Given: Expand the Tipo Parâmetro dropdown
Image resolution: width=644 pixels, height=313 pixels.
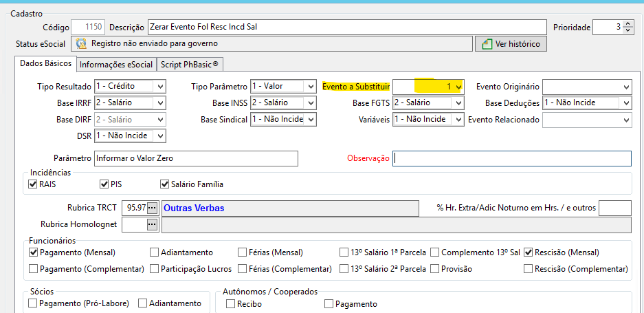Looking at the screenshot, I should 311,87.
